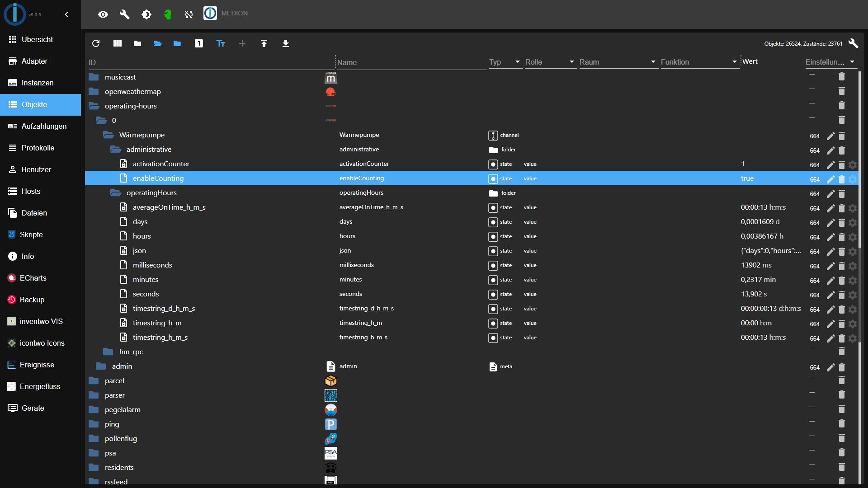Select the activationCounter state row
This screenshot has width=868, height=488.
472,164
